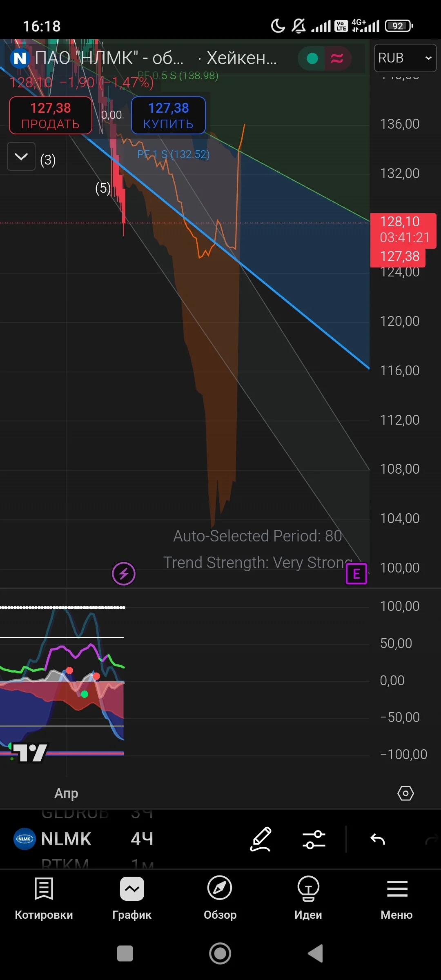Viewport: 441px width, 980px height.
Task: Open the pencil drawing tools
Action: pyautogui.click(x=261, y=839)
